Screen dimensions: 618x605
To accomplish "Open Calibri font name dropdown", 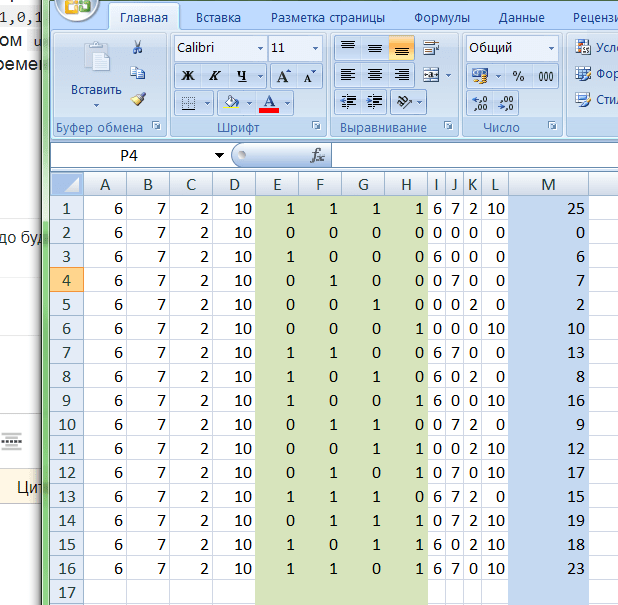I will click(x=260, y=48).
